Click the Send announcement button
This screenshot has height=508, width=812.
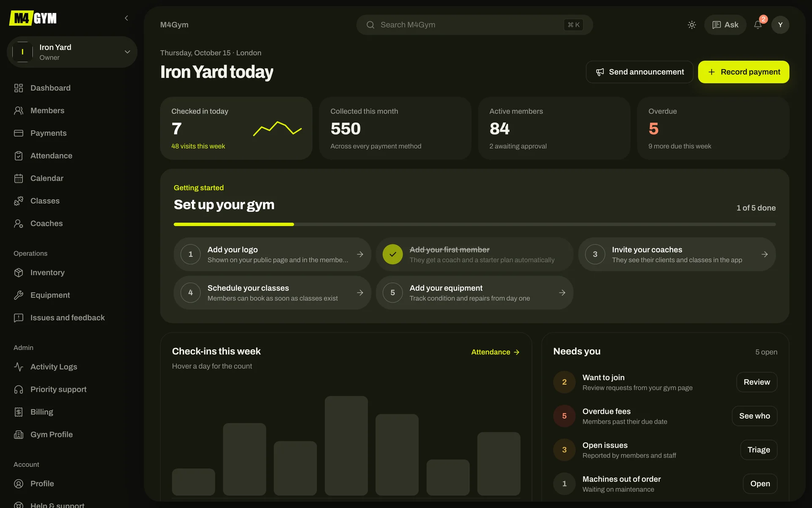click(x=639, y=72)
